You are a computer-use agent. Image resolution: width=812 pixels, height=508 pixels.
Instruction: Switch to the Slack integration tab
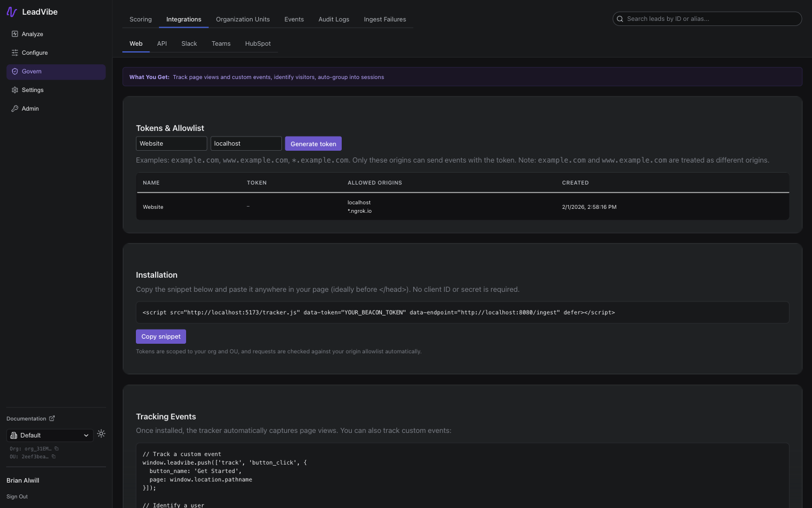189,43
